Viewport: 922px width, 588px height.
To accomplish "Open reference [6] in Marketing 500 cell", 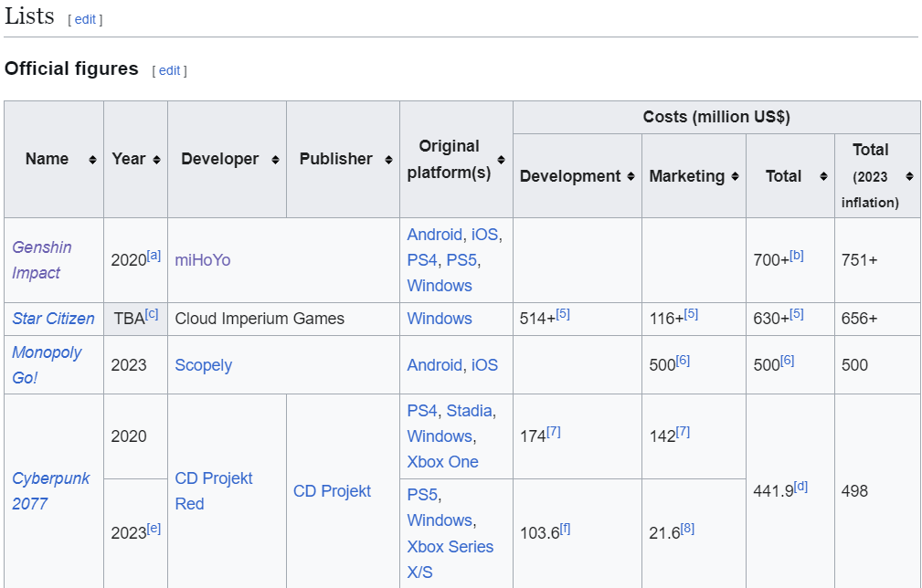I will (683, 360).
